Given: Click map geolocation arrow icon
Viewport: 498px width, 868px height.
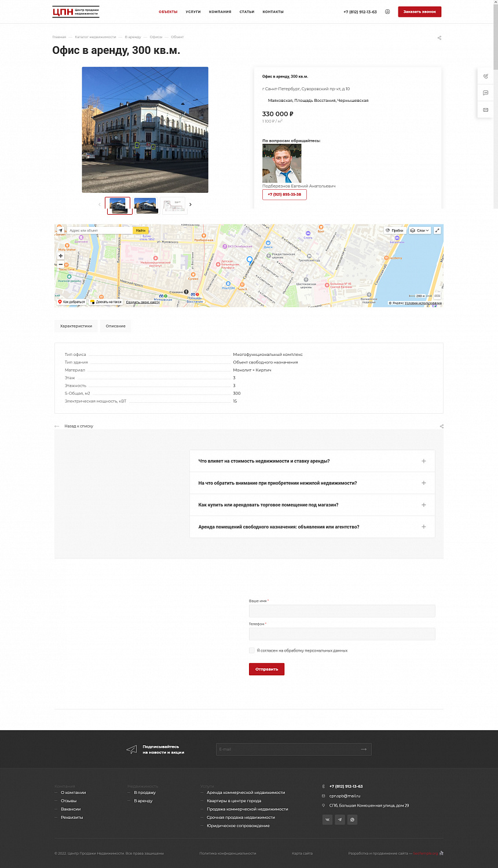Looking at the screenshot, I should pyautogui.click(x=60, y=230).
